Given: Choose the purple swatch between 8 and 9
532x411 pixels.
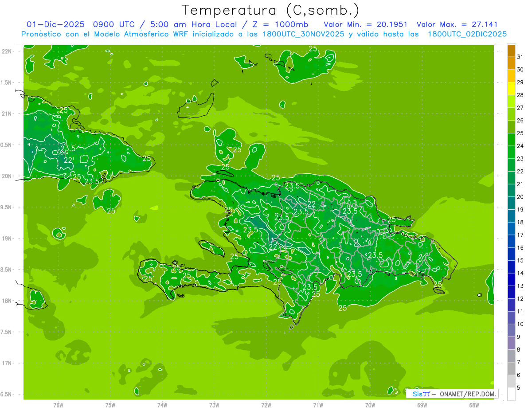Looking at the screenshot, I should 511,344.
